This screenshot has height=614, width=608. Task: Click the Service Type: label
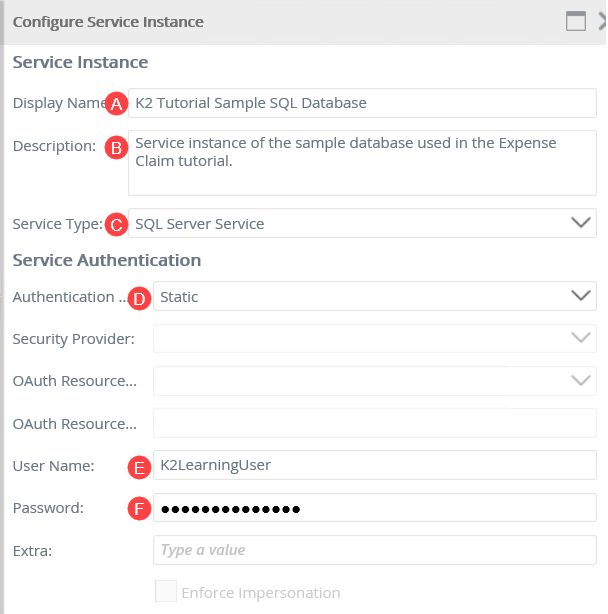58,224
